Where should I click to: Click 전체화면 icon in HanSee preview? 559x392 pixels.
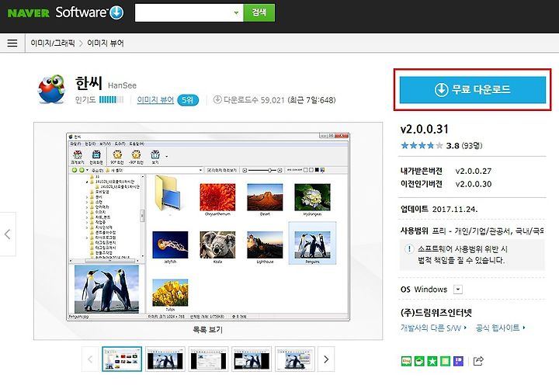coord(96,157)
